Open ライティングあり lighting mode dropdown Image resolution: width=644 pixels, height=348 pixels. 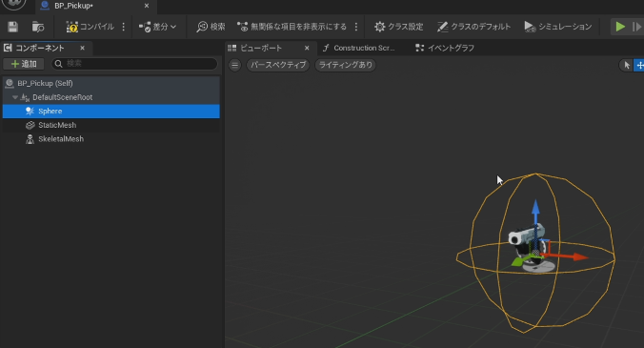(x=346, y=65)
